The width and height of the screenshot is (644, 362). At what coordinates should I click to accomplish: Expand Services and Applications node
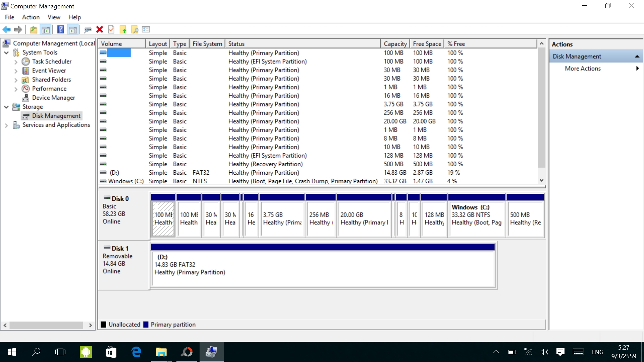[x=6, y=125]
